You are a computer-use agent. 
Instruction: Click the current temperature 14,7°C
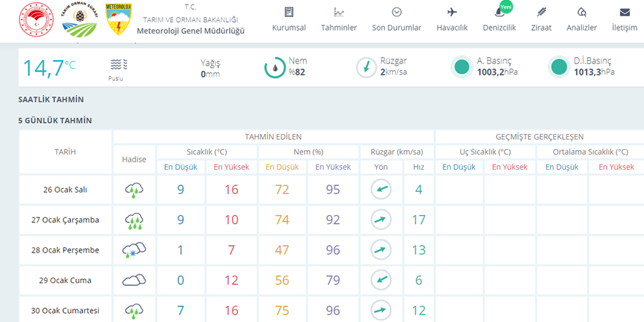click(49, 68)
